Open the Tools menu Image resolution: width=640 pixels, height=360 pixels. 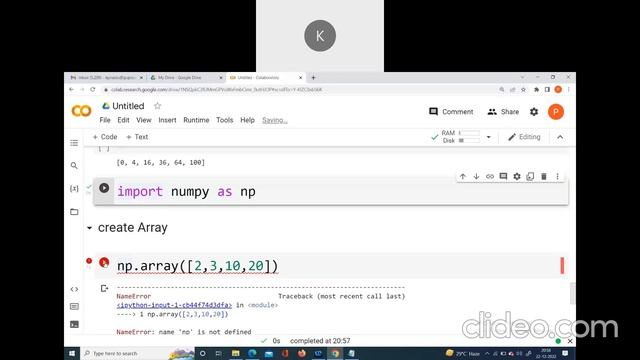pyautogui.click(x=224, y=120)
